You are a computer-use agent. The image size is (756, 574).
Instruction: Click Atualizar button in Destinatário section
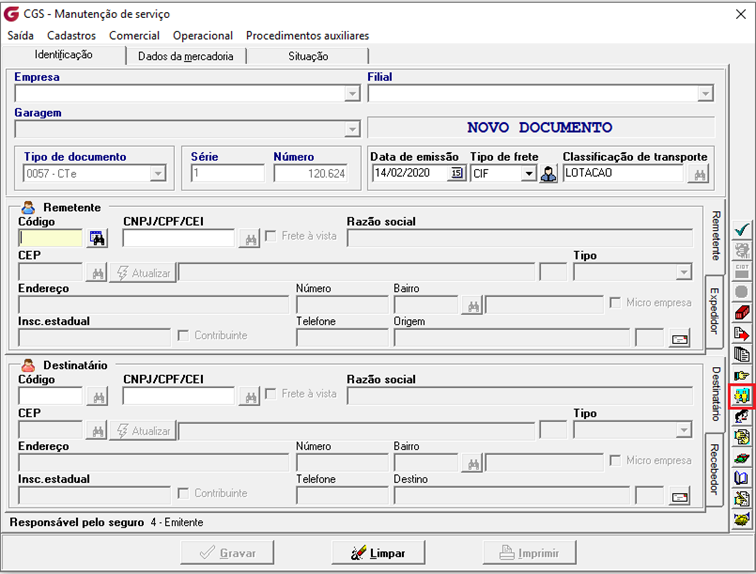click(x=143, y=431)
